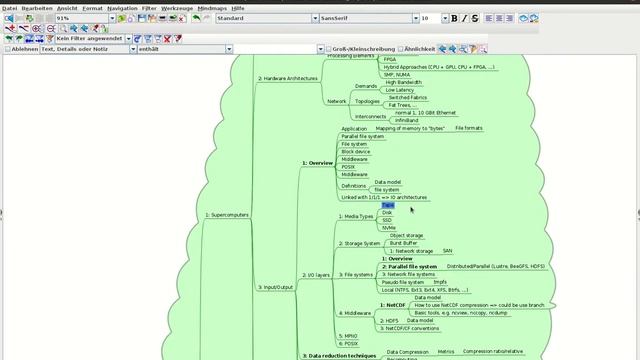Click the greyed-out redo arrow icon
Viewport: 640px width, 360px height.
(x=207, y=18)
